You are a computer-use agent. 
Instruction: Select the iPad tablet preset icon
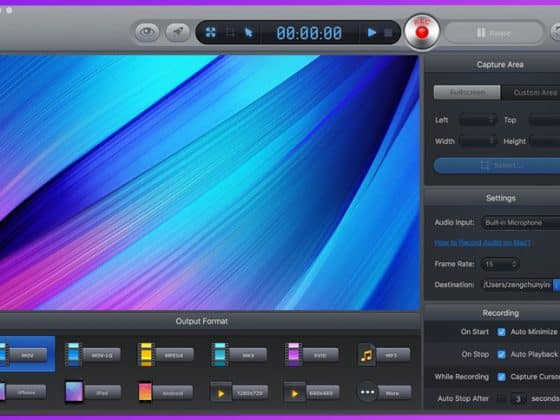(x=74, y=392)
